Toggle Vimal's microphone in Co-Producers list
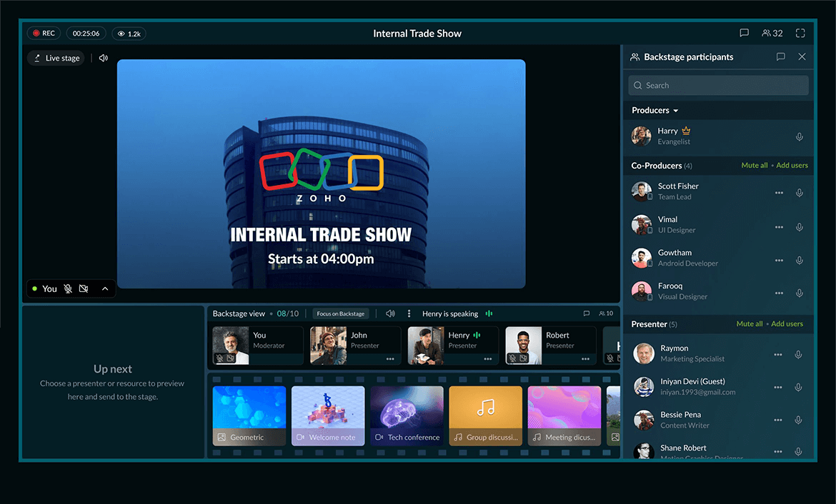This screenshot has height=504, width=836. pos(800,226)
